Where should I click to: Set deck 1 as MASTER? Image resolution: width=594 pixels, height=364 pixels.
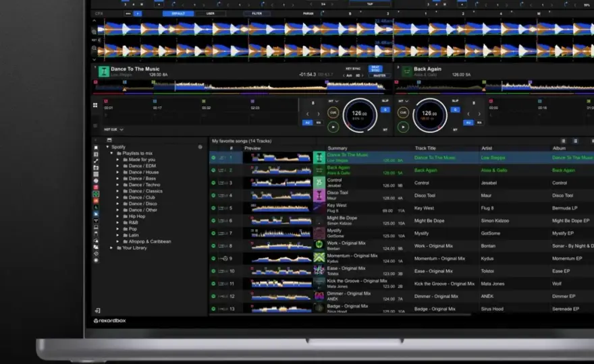[379, 75]
